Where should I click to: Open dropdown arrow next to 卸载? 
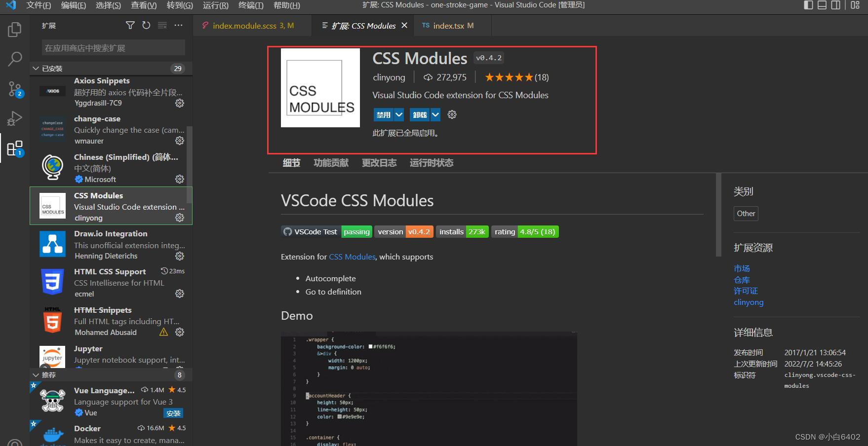[x=435, y=114]
